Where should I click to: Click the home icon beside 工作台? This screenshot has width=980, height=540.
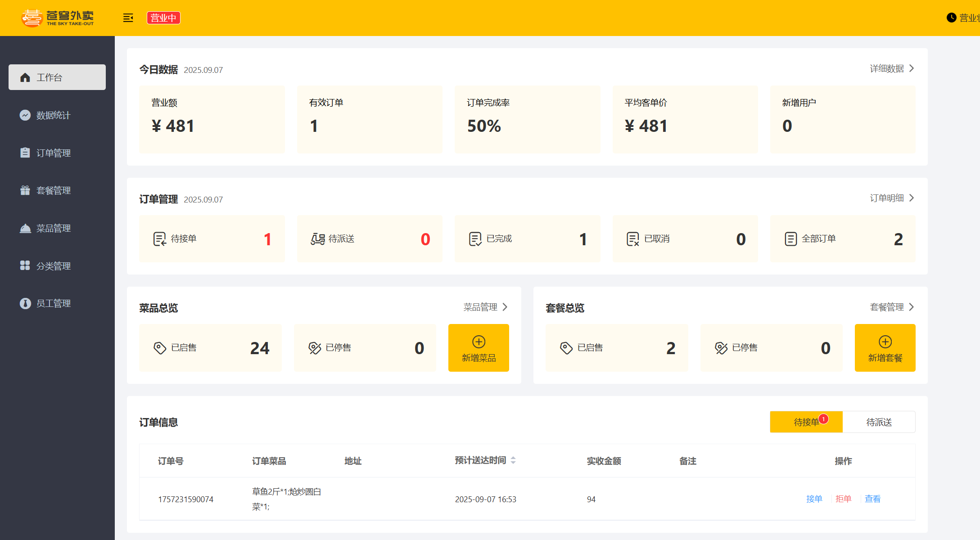25,77
